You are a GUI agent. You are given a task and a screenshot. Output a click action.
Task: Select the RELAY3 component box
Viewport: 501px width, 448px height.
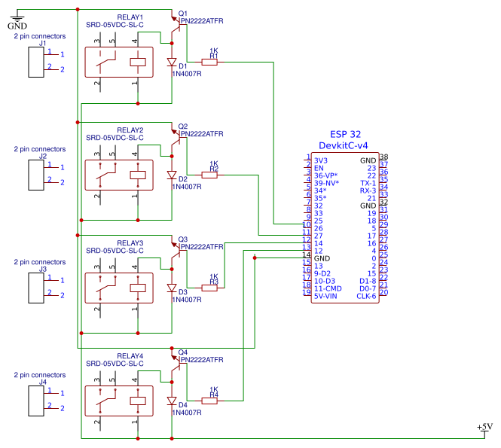coord(119,288)
